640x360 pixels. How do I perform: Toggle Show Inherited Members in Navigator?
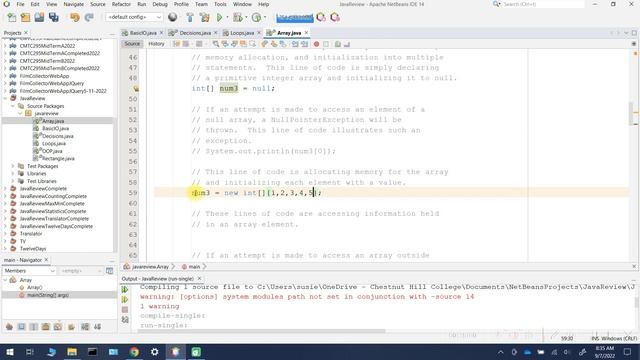click(9, 327)
